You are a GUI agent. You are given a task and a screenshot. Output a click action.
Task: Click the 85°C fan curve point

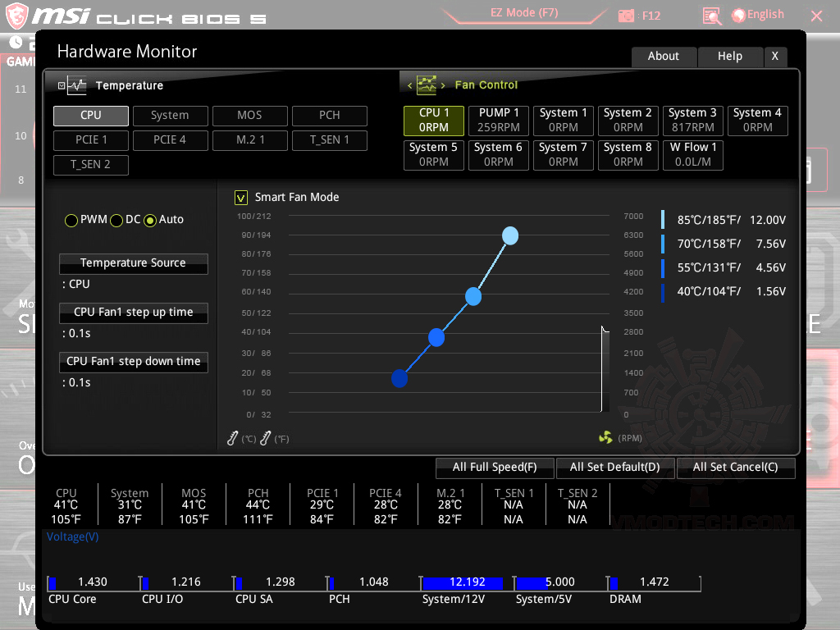510,235
